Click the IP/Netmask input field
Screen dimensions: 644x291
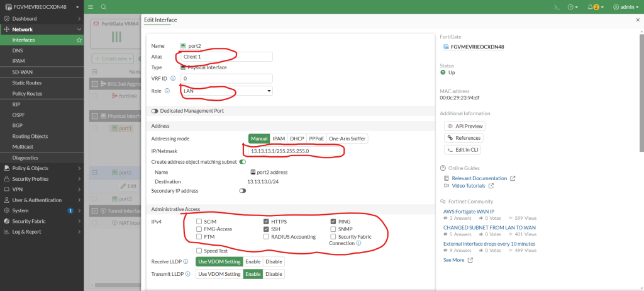pyautogui.click(x=292, y=151)
